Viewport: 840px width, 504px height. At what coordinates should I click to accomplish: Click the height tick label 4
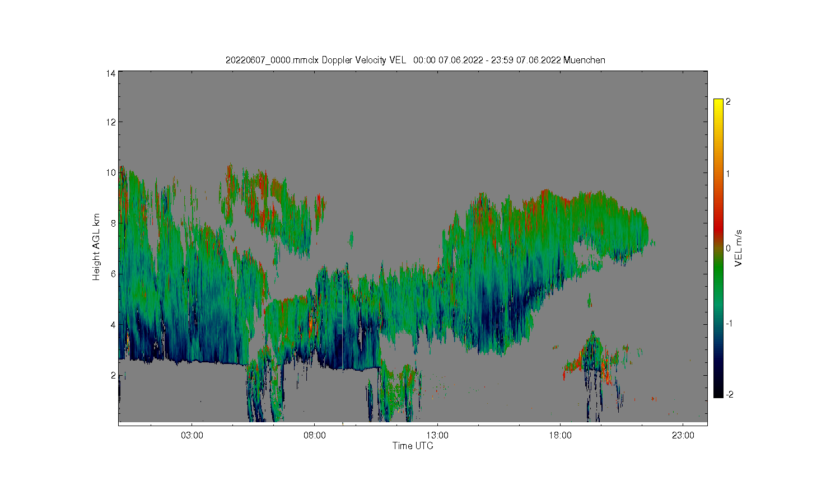coord(113,324)
